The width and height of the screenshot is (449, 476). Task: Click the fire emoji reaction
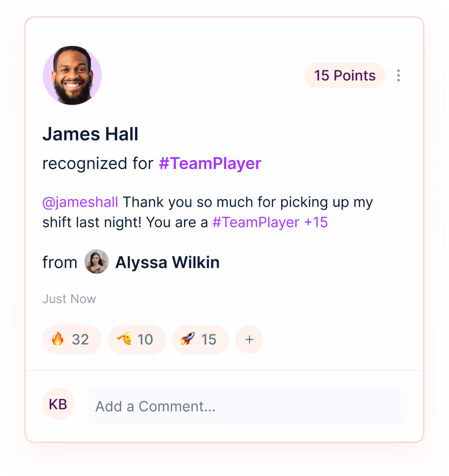(x=58, y=339)
